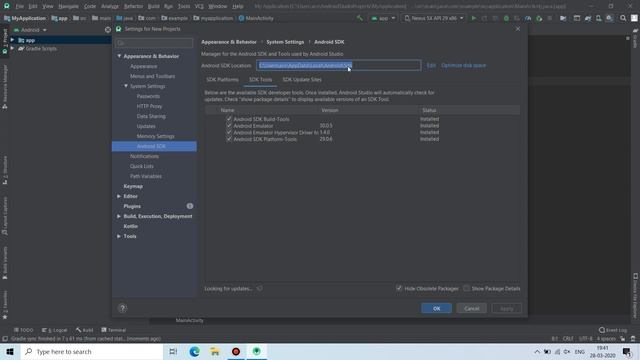Click the project panel scroll-from-source icon
640x360 pixels.
pyautogui.click(x=108, y=30)
